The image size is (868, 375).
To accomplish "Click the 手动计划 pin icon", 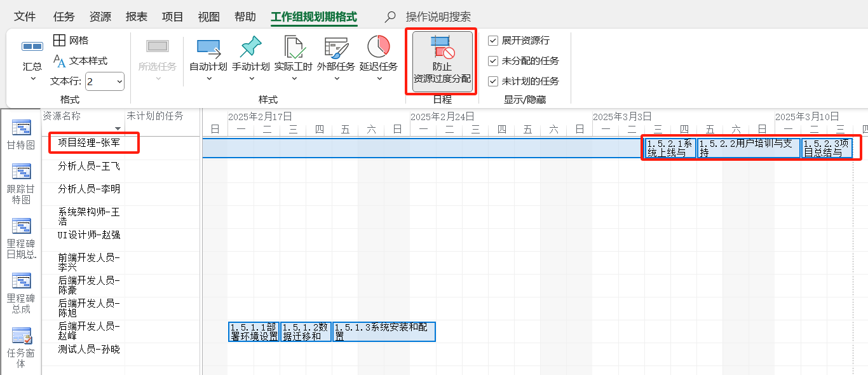I will click(x=251, y=46).
